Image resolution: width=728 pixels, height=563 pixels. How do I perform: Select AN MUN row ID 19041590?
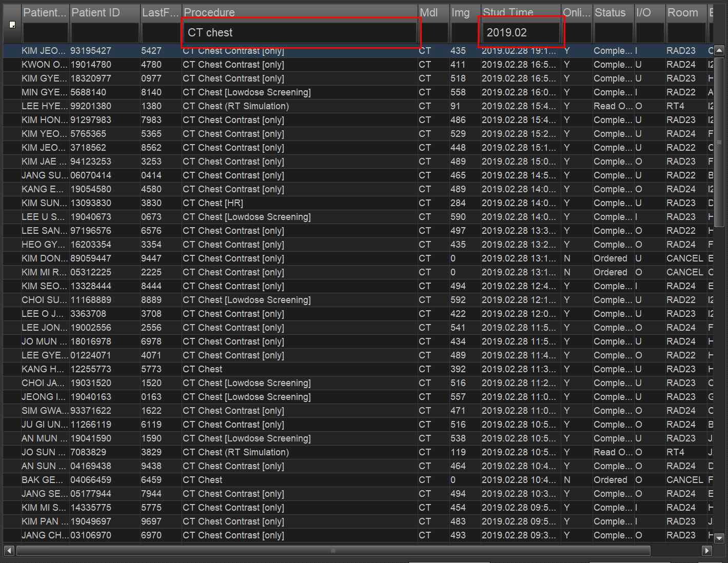(x=358, y=438)
